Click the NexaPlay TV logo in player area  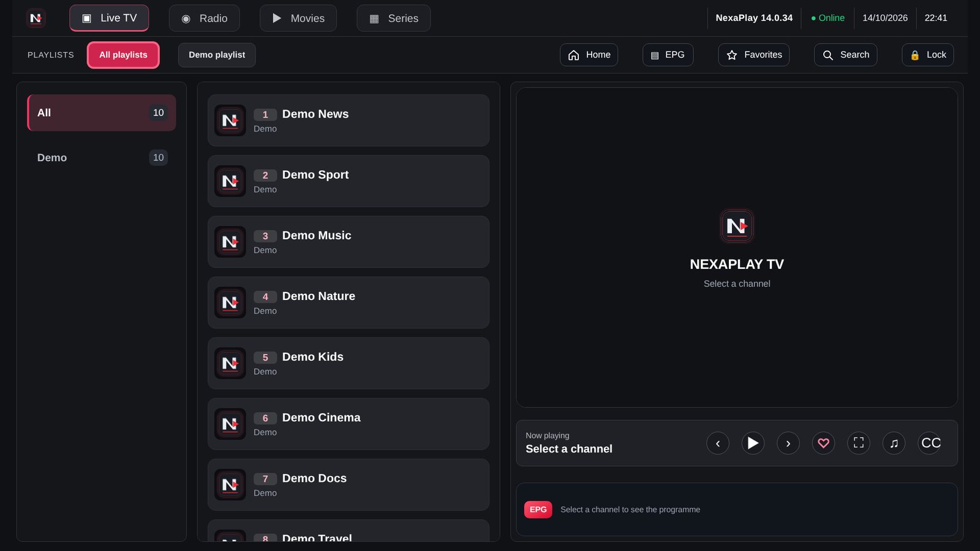click(x=737, y=226)
